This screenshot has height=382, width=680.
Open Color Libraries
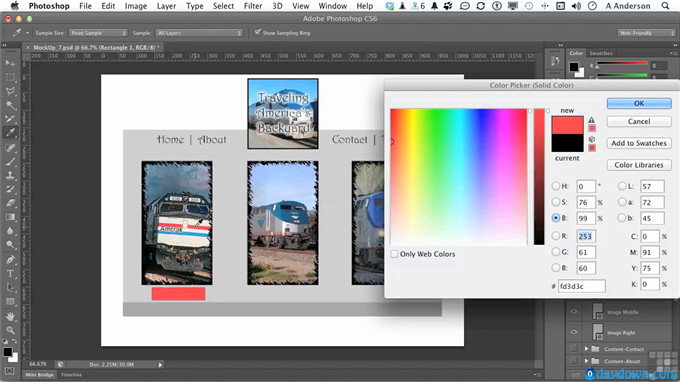point(639,165)
